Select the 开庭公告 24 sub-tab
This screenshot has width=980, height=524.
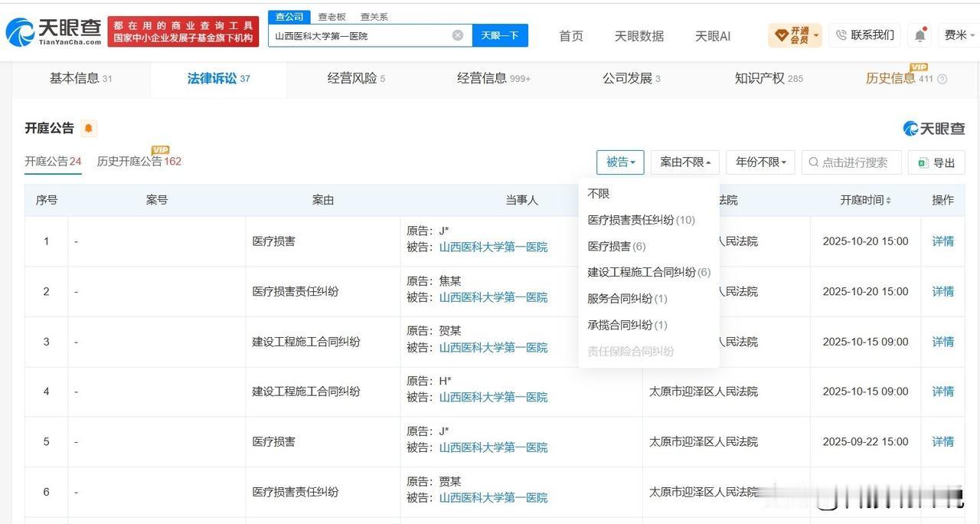53,162
